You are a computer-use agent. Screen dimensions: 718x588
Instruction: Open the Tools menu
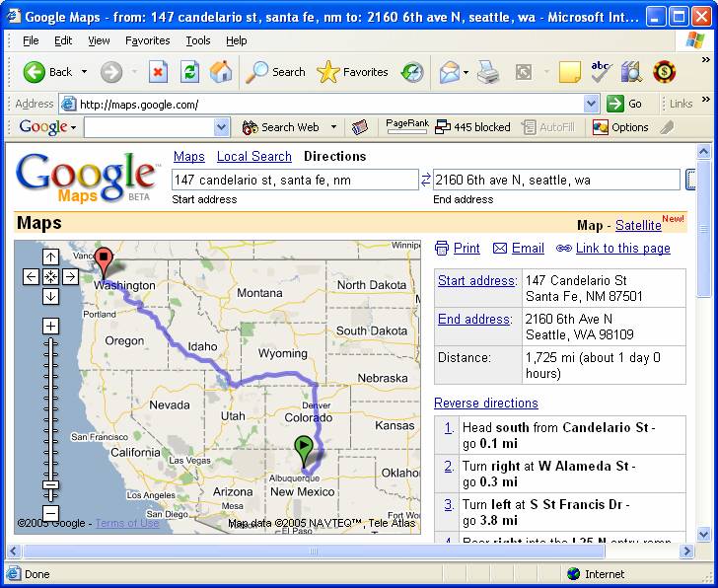[x=198, y=40]
